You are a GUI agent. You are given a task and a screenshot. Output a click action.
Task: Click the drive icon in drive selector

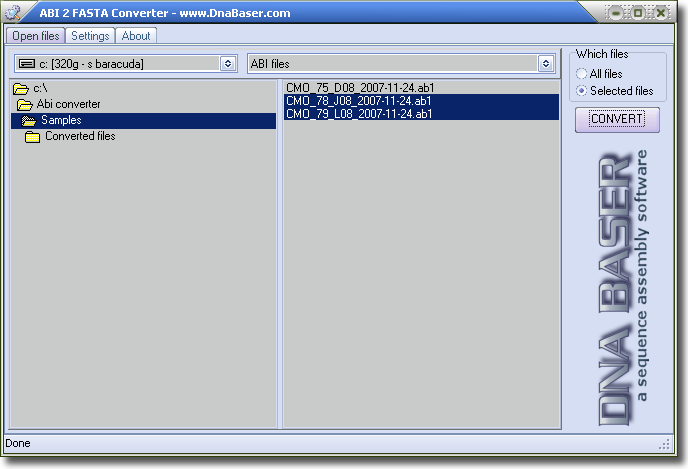pos(27,64)
